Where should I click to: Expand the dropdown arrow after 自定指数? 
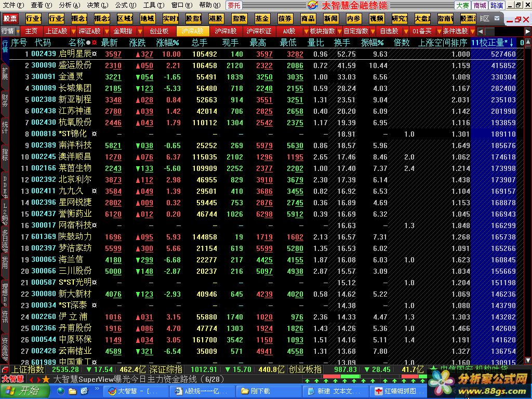[x=373, y=32]
